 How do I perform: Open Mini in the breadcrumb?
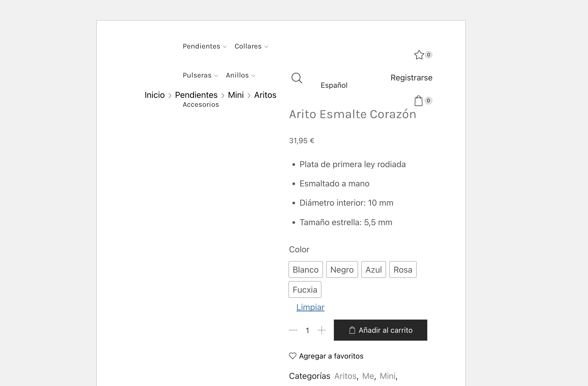pyautogui.click(x=236, y=95)
